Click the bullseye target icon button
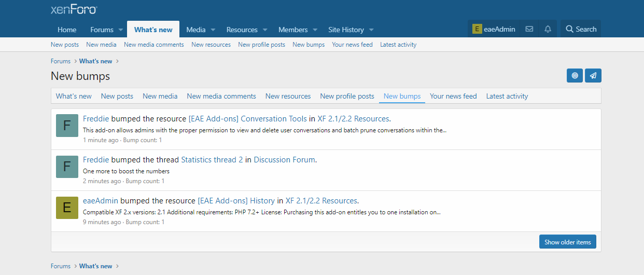 (x=575, y=76)
